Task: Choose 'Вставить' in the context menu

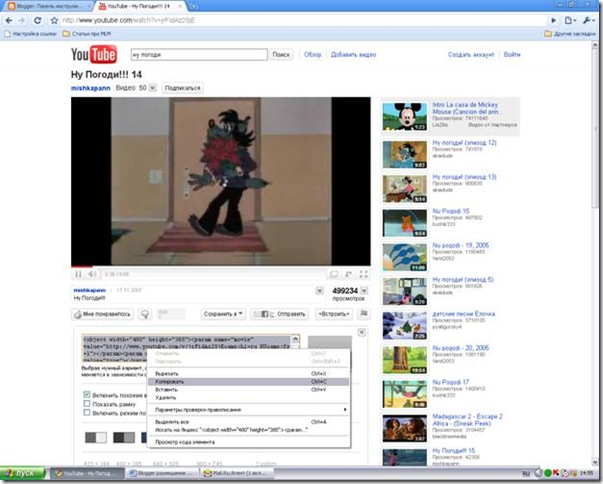Action: point(248,389)
